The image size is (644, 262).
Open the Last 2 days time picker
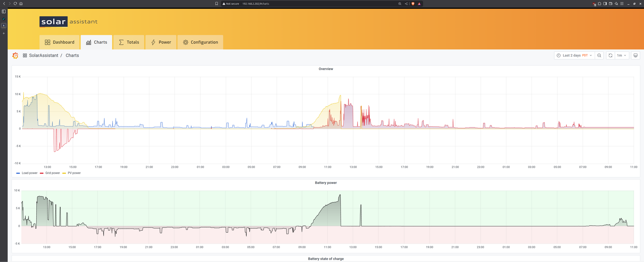(x=574, y=56)
